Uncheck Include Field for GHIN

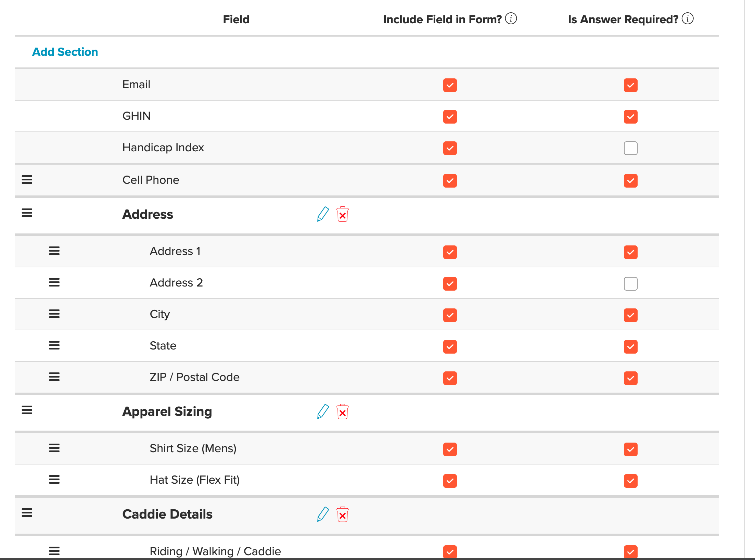pyautogui.click(x=450, y=117)
